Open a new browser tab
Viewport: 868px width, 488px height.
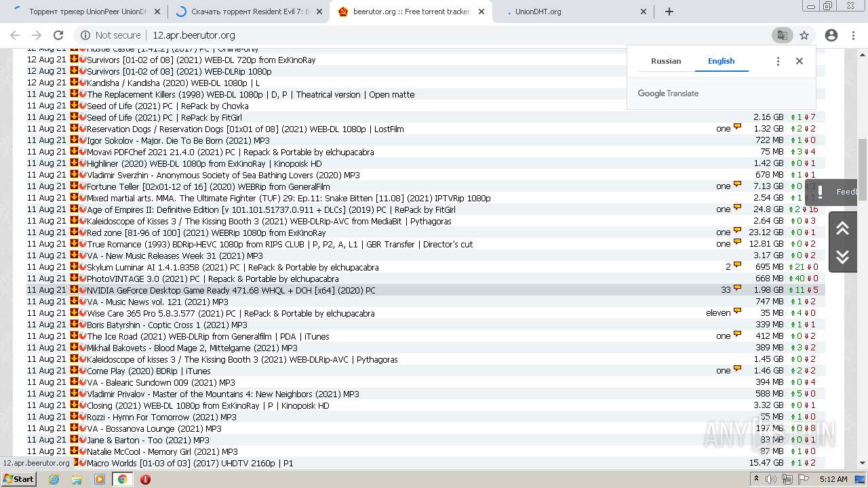(669, 12)
